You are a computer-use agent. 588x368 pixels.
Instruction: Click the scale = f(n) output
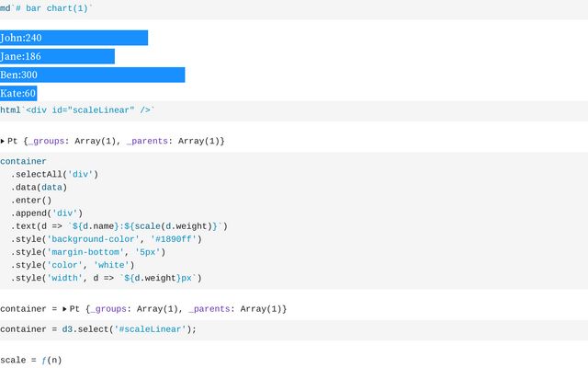(31, 360)
